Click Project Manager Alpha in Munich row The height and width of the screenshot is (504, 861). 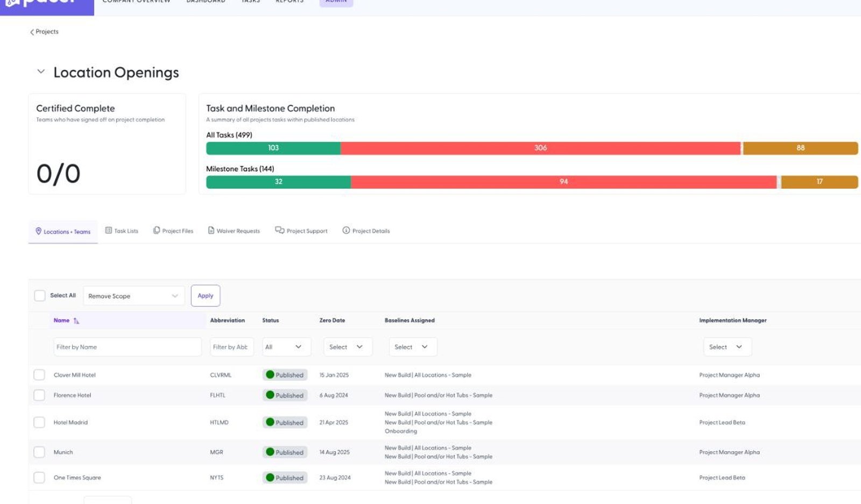pyautogui.click(x=730, y=452)
